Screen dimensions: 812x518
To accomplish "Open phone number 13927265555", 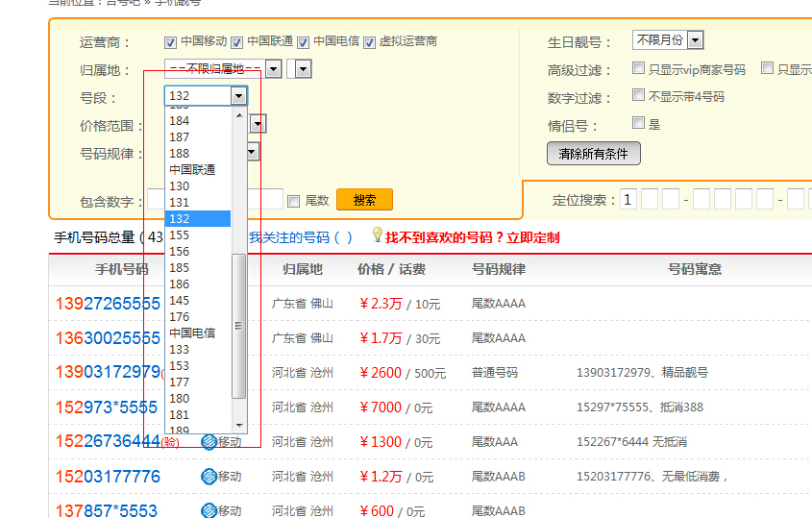I will click(108, 304).
